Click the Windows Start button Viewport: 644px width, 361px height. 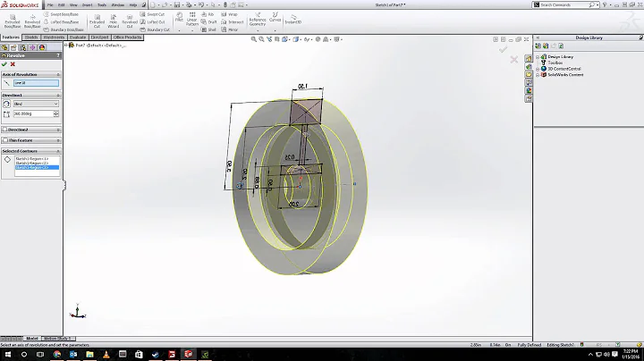click(x=7, y=354)
